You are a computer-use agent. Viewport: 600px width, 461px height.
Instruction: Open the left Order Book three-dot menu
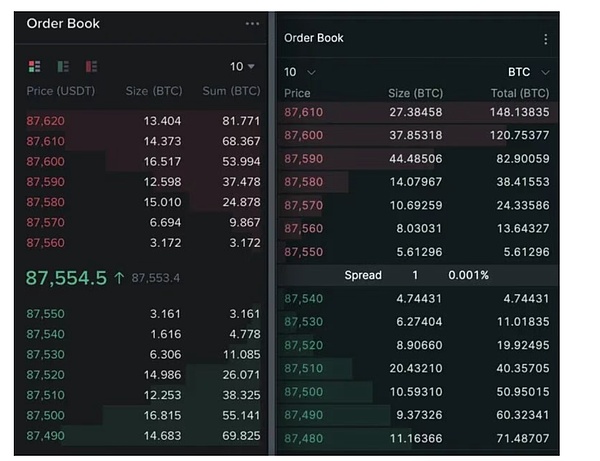[252, 24]
